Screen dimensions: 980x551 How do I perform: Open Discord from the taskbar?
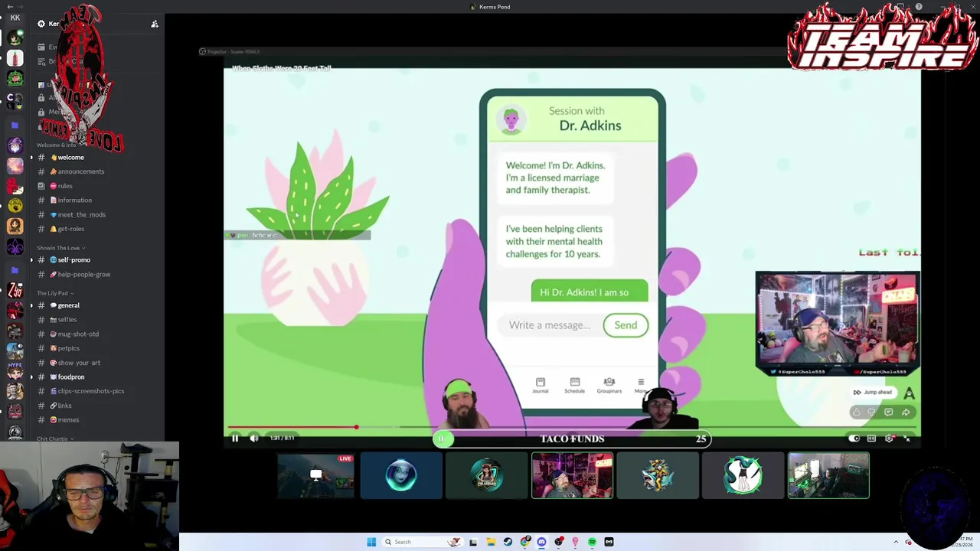541,542
